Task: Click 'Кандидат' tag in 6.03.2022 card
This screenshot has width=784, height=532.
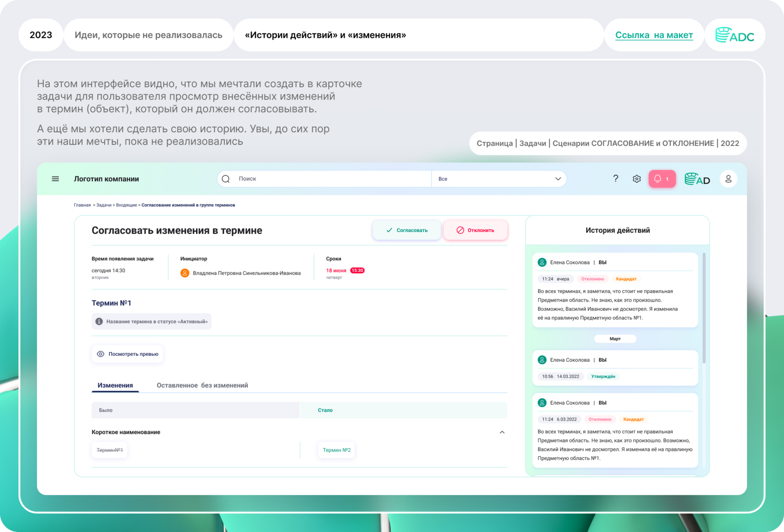Action: pos(633,420)
